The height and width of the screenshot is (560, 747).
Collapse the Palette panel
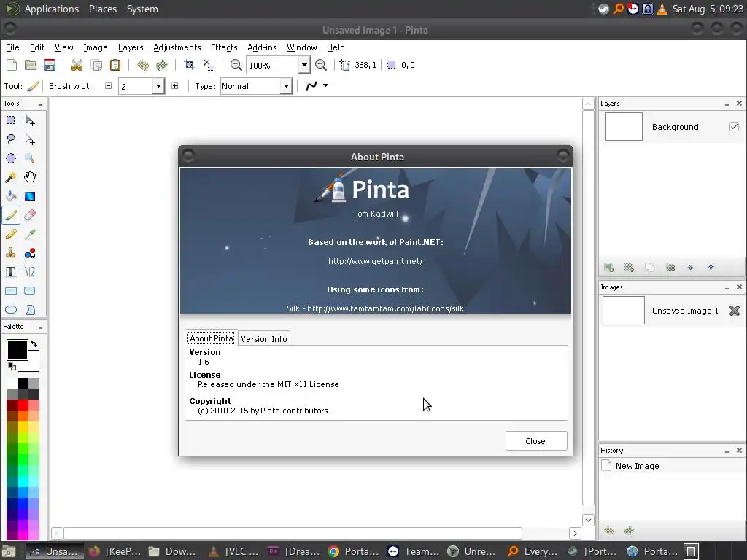click(x=41, y=327)
